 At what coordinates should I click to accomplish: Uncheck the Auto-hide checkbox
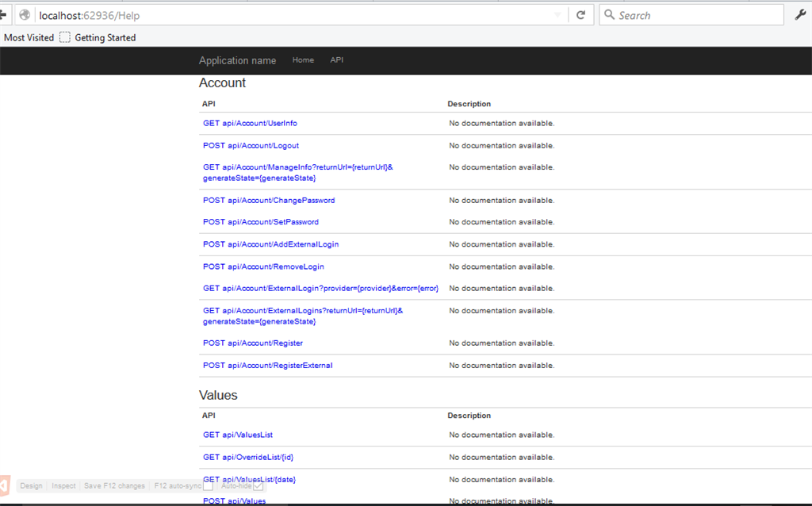258,485
